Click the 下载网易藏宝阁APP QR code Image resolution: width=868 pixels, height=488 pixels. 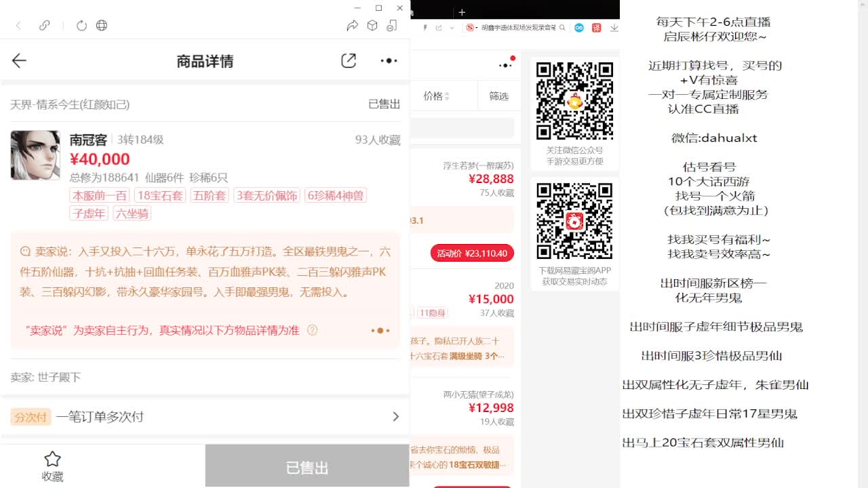click(x=574, y=221)
